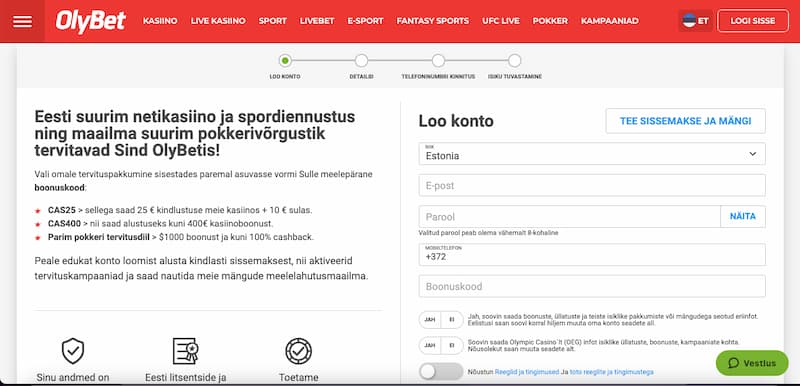800x386 pixels.
Task: Open LIVEBET from the navigation
Action: pos(317,21)
